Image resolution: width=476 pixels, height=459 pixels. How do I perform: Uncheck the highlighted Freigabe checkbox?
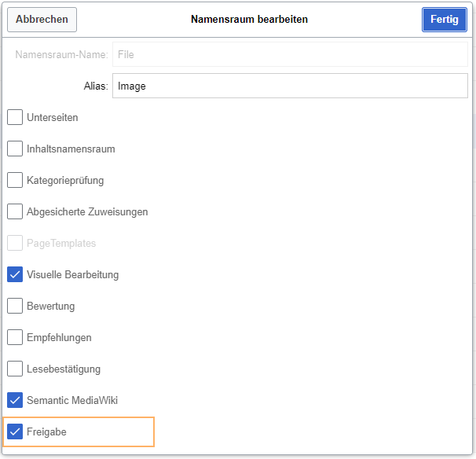pyautogui.click(x=15, y=431)
